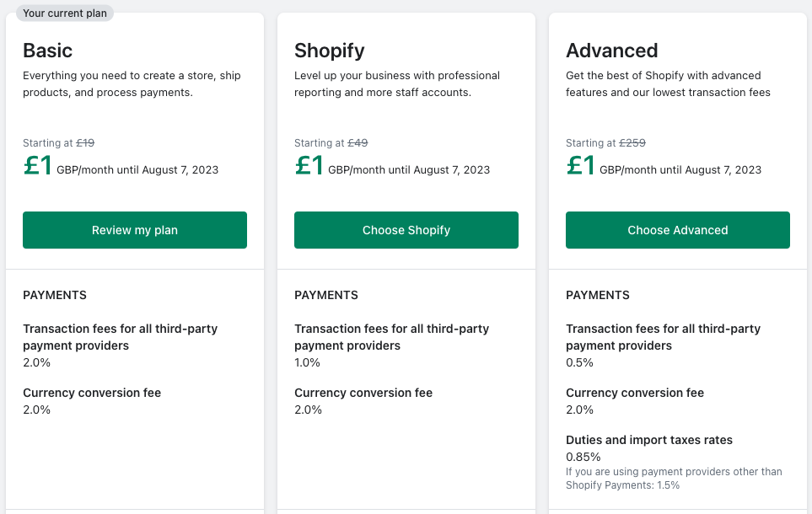The image size is (812, 514).
Task: Click the crossed-out £259 price
Action: pyautogui.click(x=632, y=143)
